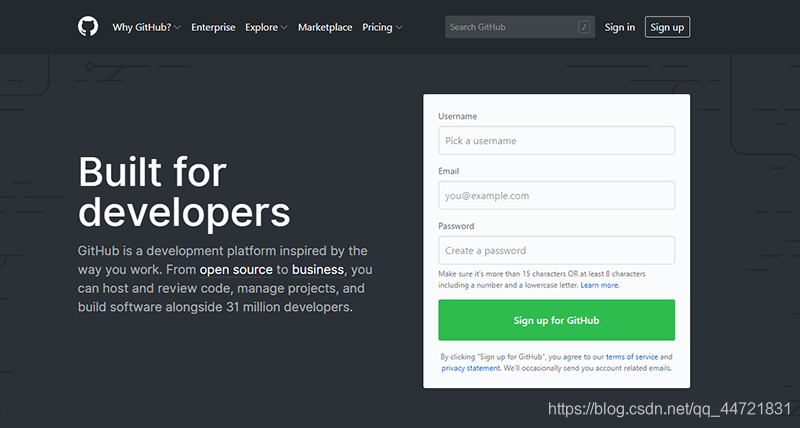Click the Learn more password link
The image size is (800, 428).
[599, 285]
